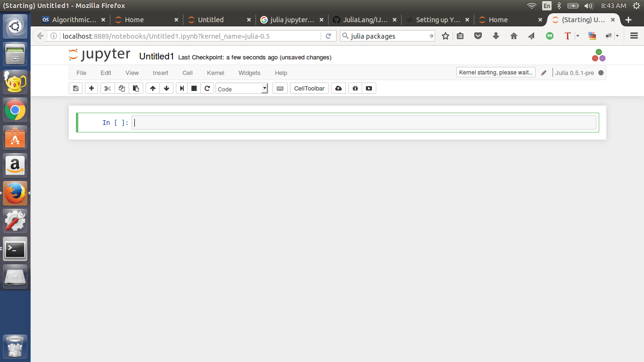The image size is (644, 362).
Task: Open the command palette keyboard icon
Action: (x=280, y=88)
